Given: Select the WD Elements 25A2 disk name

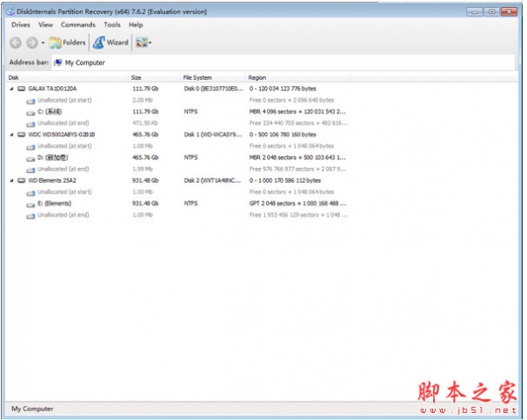Looking at the screenshot, I should (x=52, y=181).
